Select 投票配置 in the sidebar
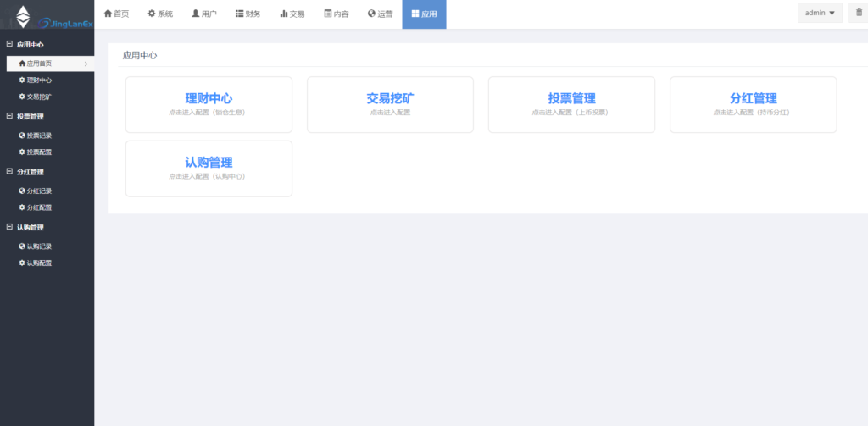The height and width of the screenshot is (426, 868). (x=38, y=152)
